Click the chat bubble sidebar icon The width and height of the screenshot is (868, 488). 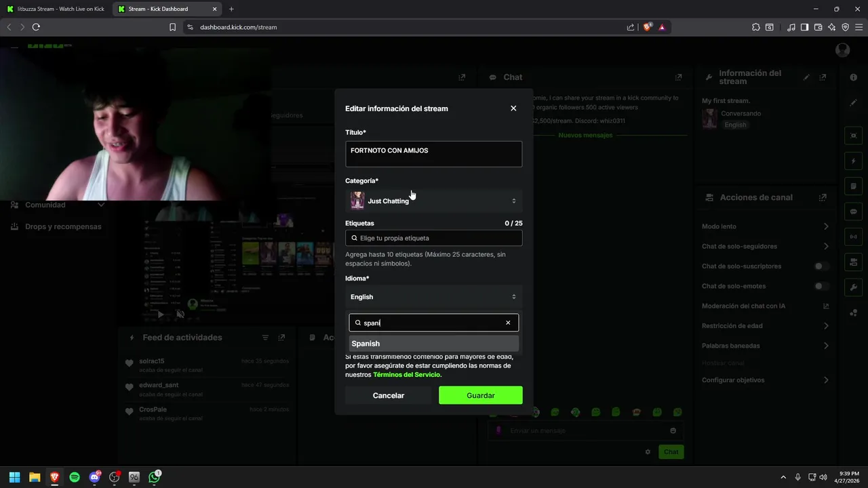pyautogui.click(x=854, y=211)
